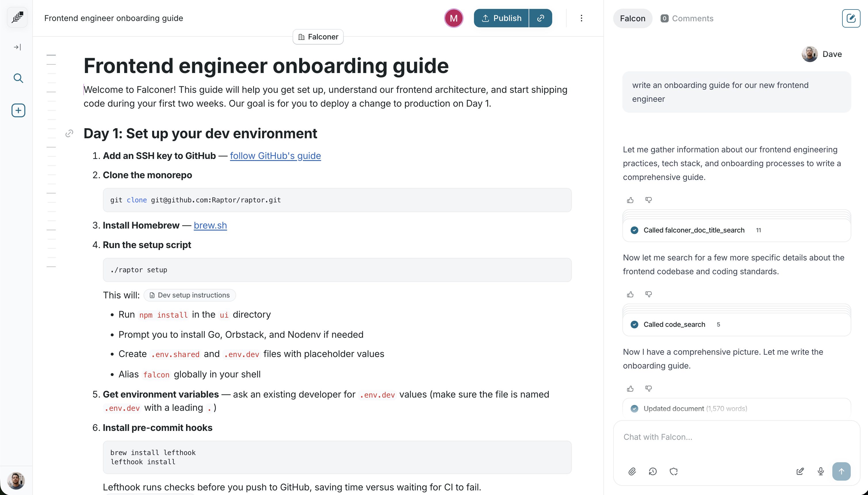Activate the microphone voice input
Image resolution: width=868 pixels, height=495 pixels.
821,471
